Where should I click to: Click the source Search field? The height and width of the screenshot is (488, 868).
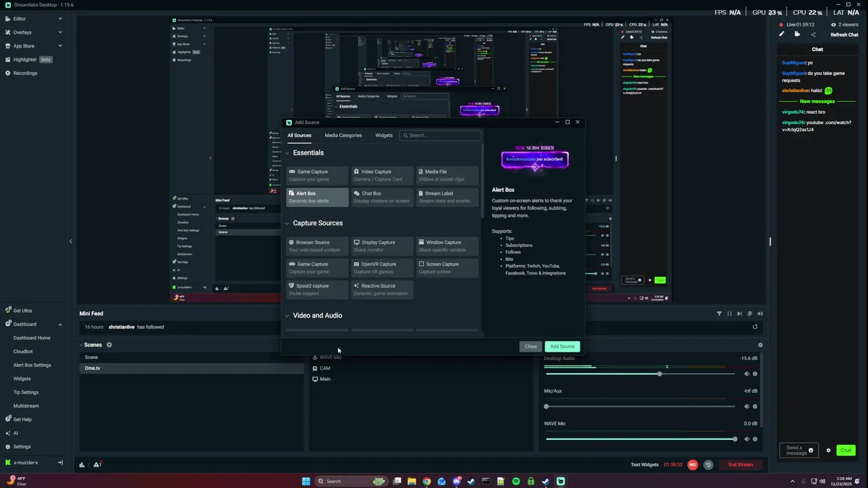440,136
